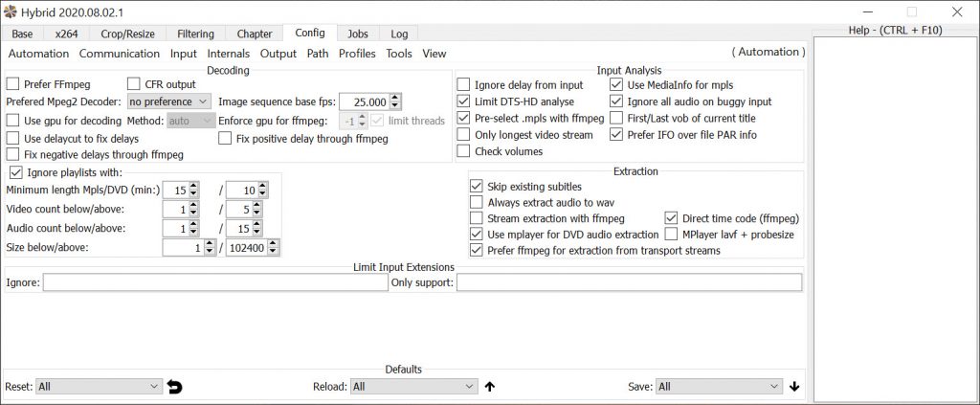Uncheck Ignore playlists with option
This screenshot has height=405, width=980.
click(16, 173)
